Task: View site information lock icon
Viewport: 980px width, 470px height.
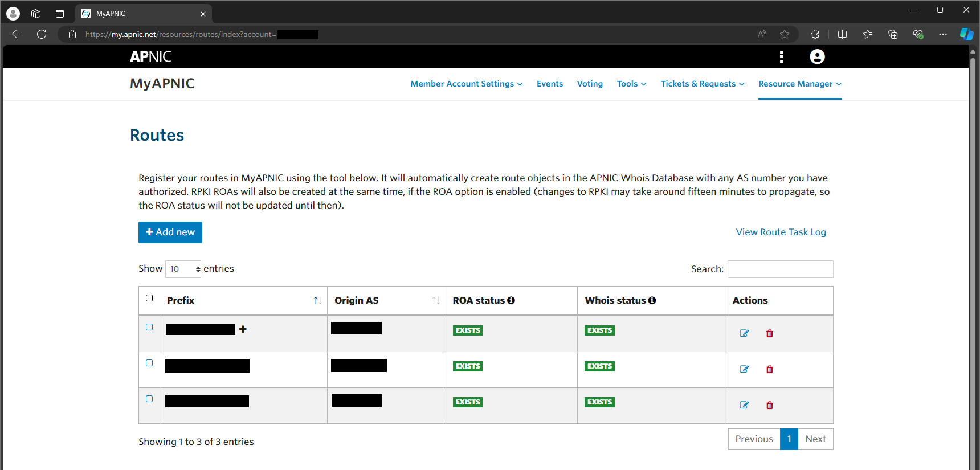Action: [72, 34]
